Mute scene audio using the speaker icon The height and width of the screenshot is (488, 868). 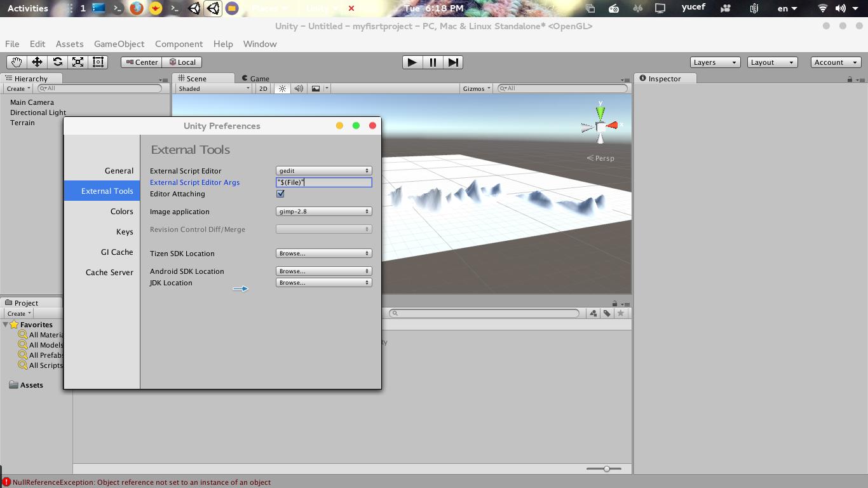[x=297, y=88]
